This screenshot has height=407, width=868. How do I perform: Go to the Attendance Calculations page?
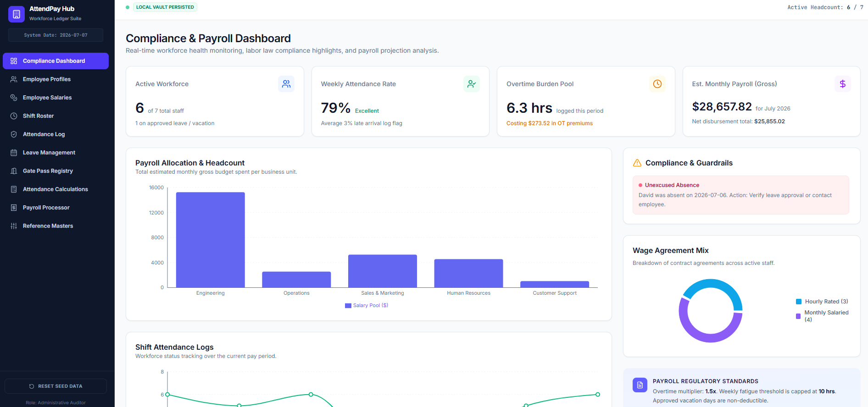tap(56, 189)
